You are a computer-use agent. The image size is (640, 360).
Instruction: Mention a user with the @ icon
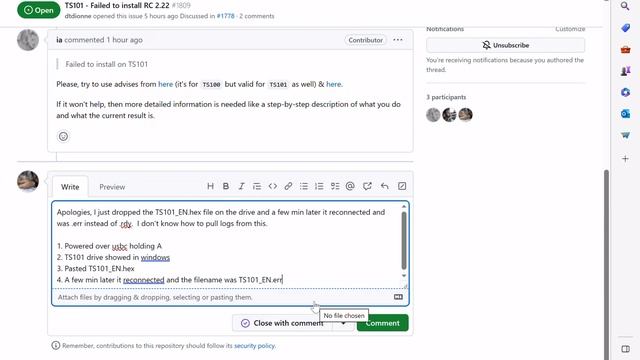350,186
